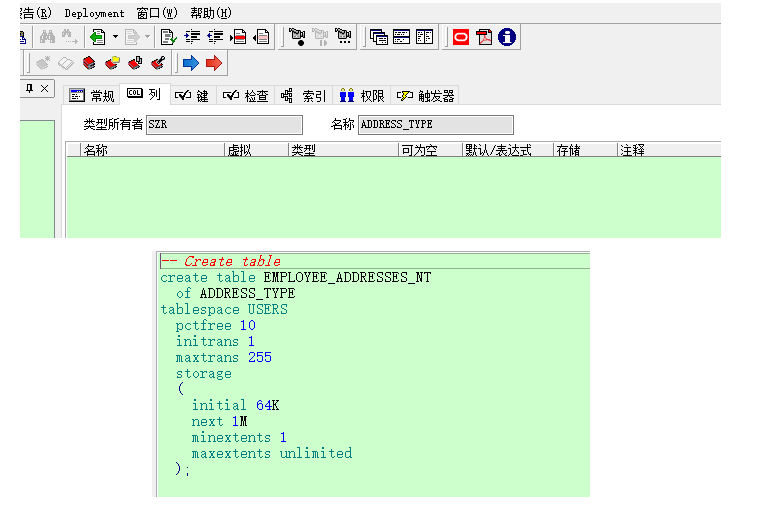Viewport: 768px width, 517px height.
Task: Click the blue right arrow icon
Action: [x=190, y=63]
